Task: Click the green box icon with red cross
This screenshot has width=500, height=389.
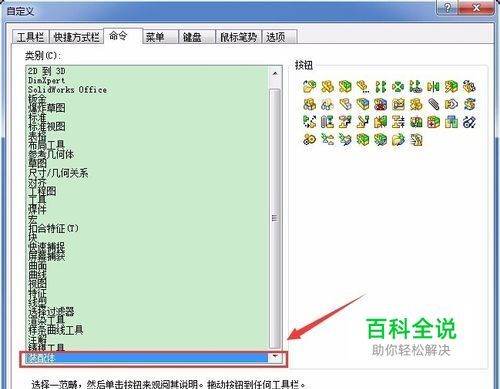Action: coord(433,122)
